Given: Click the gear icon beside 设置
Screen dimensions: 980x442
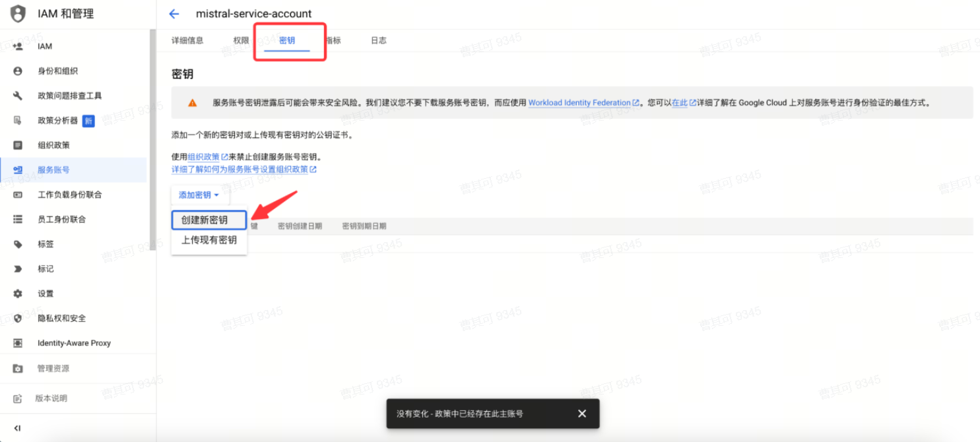Looking at the screenshot, I should click(18, 294).
